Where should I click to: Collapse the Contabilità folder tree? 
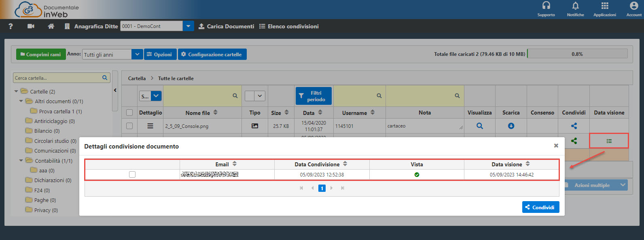pos(21,161)
